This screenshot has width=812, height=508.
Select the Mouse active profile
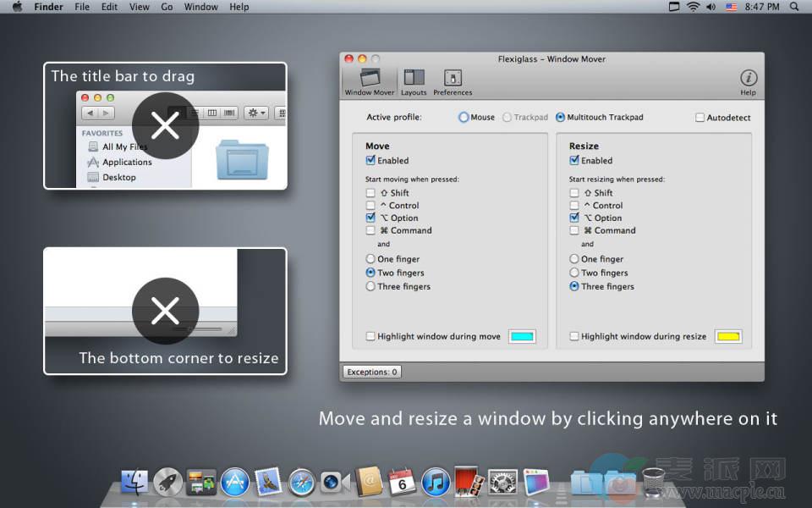(x=464, y=118)
